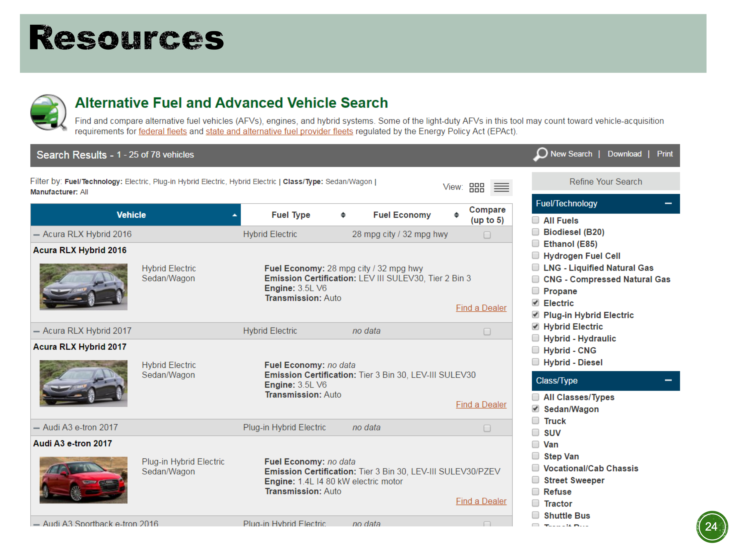Switch to grid view icon
This screenshot has height=560, width=747.
tap(477, 188)
